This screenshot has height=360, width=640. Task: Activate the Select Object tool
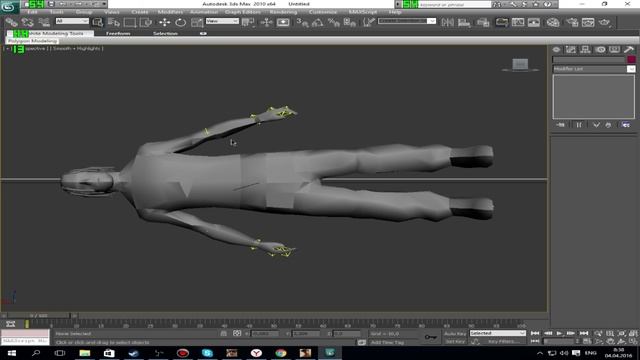[98, 22]
